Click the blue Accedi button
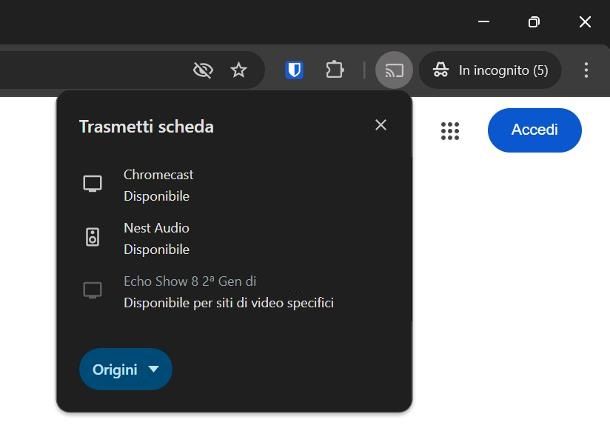Image resolution: width=610 pixels, height=448 pixels. [x=535, y=130]
